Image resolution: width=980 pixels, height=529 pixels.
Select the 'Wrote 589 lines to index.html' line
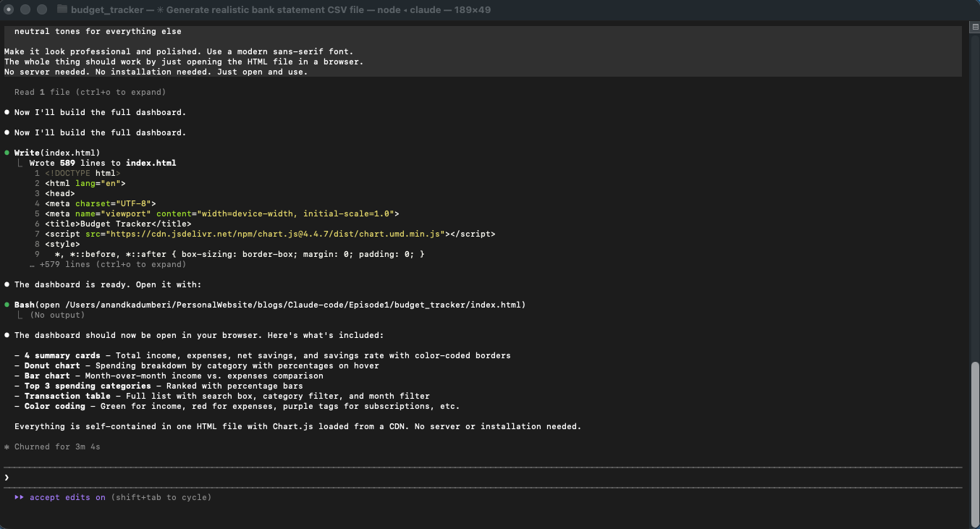click(103, 163)
